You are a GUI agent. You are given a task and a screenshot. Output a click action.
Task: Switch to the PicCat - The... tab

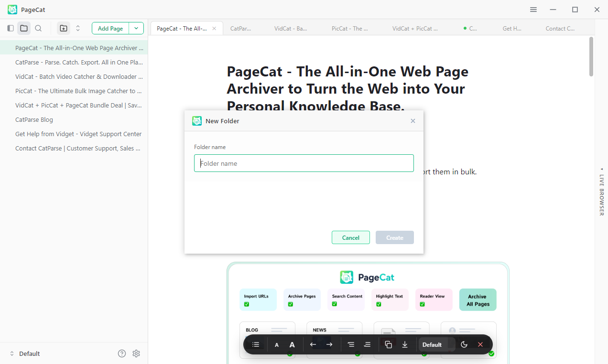350,28
